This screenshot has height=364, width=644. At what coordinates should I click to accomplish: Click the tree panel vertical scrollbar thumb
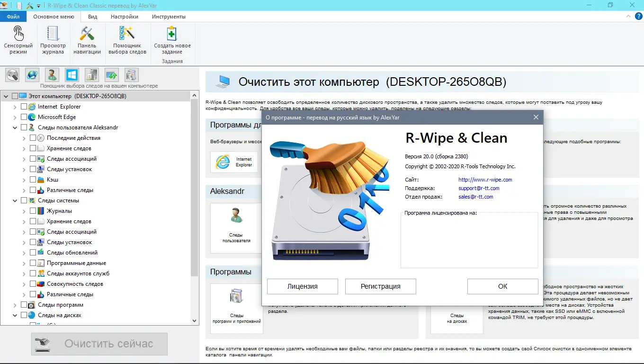point(195,187)
